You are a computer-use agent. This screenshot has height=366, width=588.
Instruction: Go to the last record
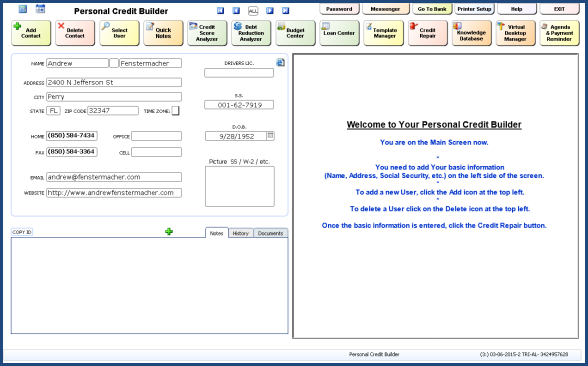tap(286, 10)
